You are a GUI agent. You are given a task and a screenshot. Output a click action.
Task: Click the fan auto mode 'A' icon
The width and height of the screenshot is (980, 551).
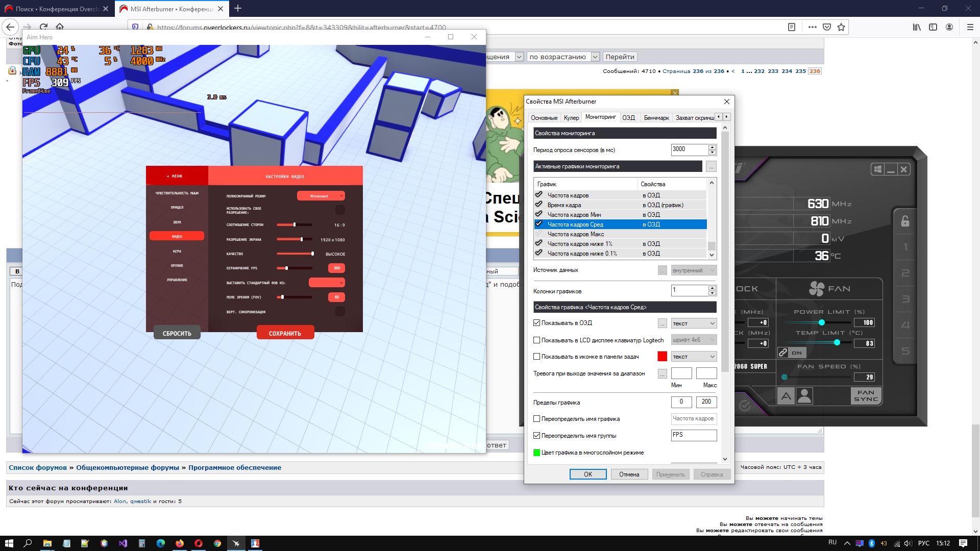tap(786, 396)
